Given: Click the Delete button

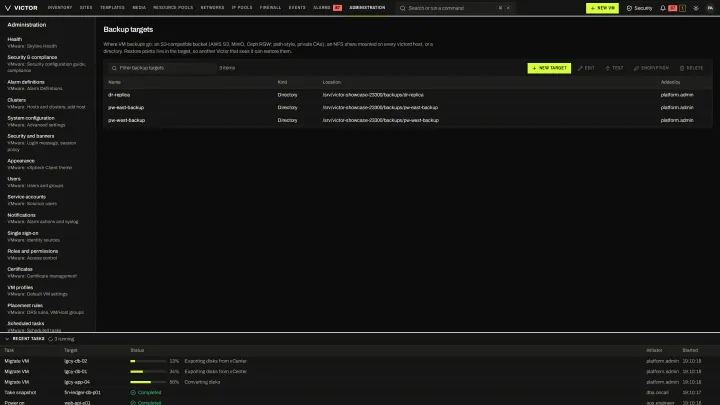Looking at the screenshot, I should pos(691,68).
